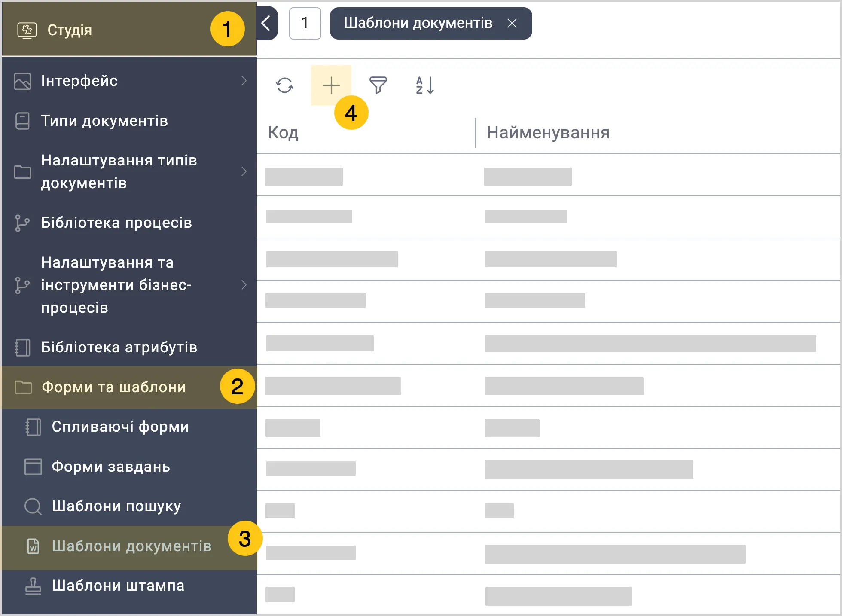This screenshot has height=616, width=842.
Task: Open the Інтерфейс menu item
Action: click(129, 81)
